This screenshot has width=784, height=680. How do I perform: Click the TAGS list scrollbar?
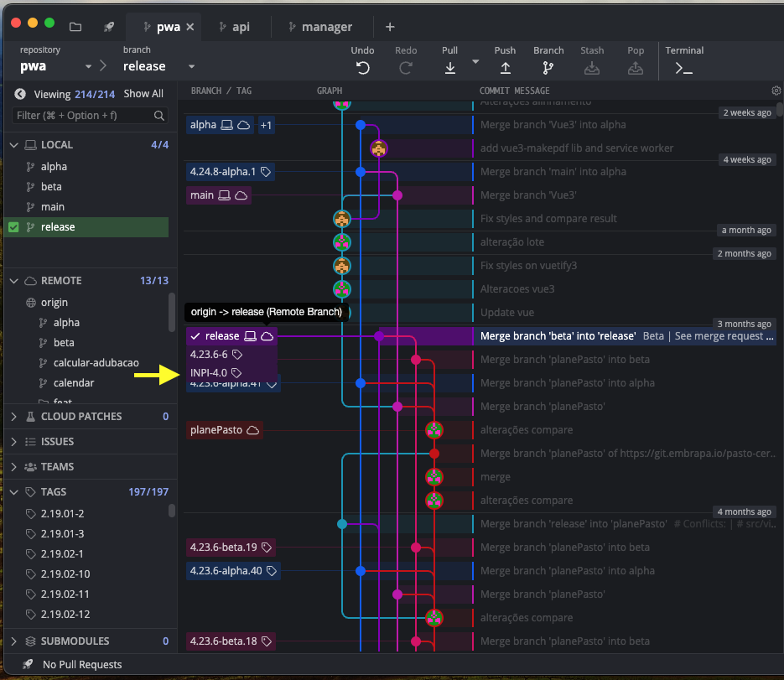pyautogui.click(x=172, y=511)
